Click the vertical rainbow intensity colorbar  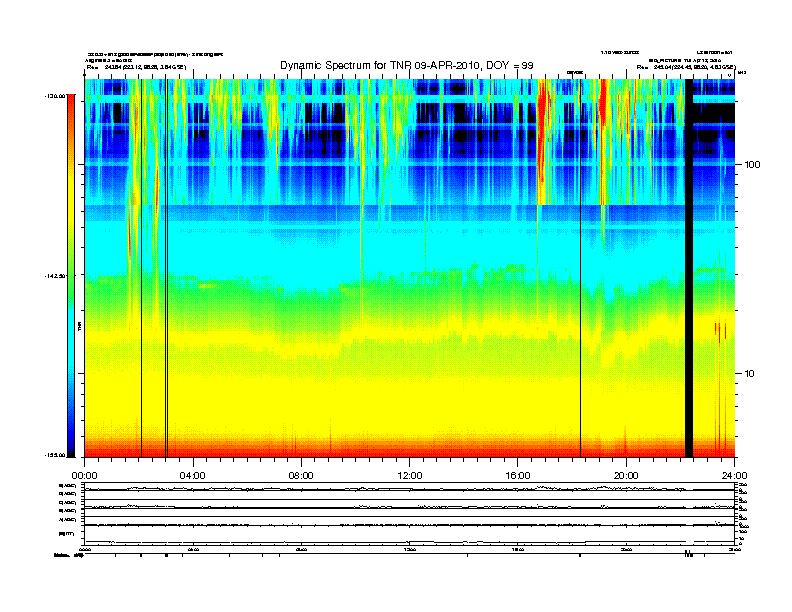(x=71, y=275)
